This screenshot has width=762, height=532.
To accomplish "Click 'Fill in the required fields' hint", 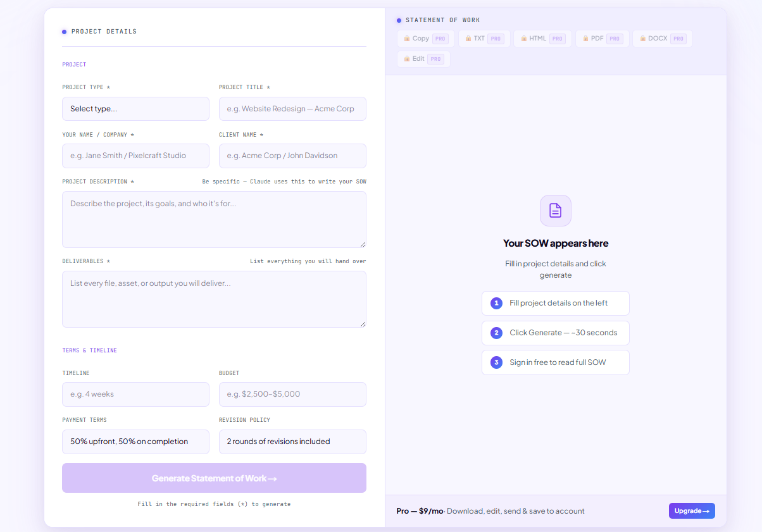I will [x=214, y=504].
